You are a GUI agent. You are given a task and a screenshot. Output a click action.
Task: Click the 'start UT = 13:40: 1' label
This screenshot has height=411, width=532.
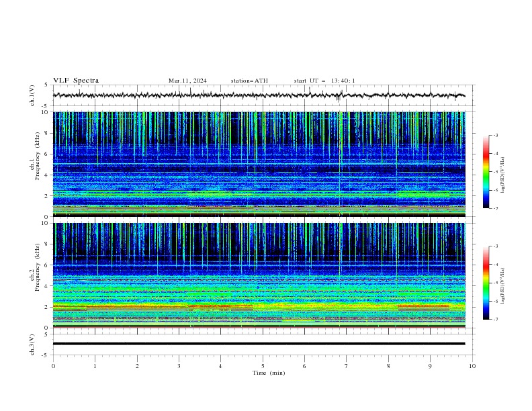tap(324, 81)
